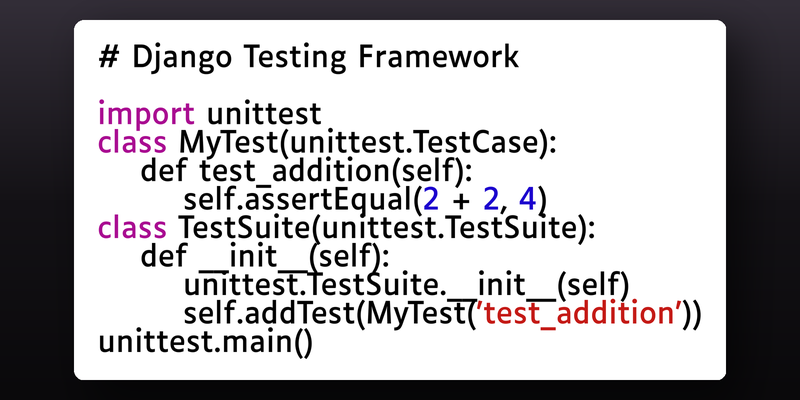Select the second purple 'class' keyword
Image resolution: width=800 pixels, height=400 pixels.
pos(132,228)
